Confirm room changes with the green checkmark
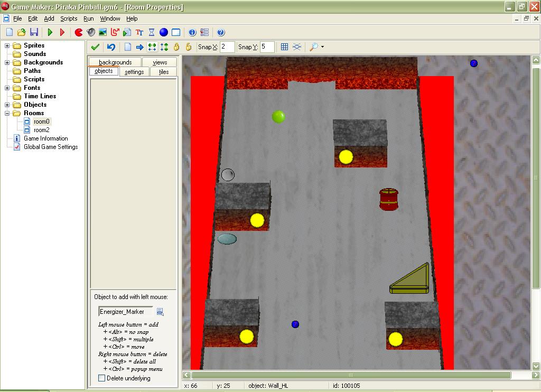Image resolution: width=541 pixels, height=392 pixels. [95, 46]
